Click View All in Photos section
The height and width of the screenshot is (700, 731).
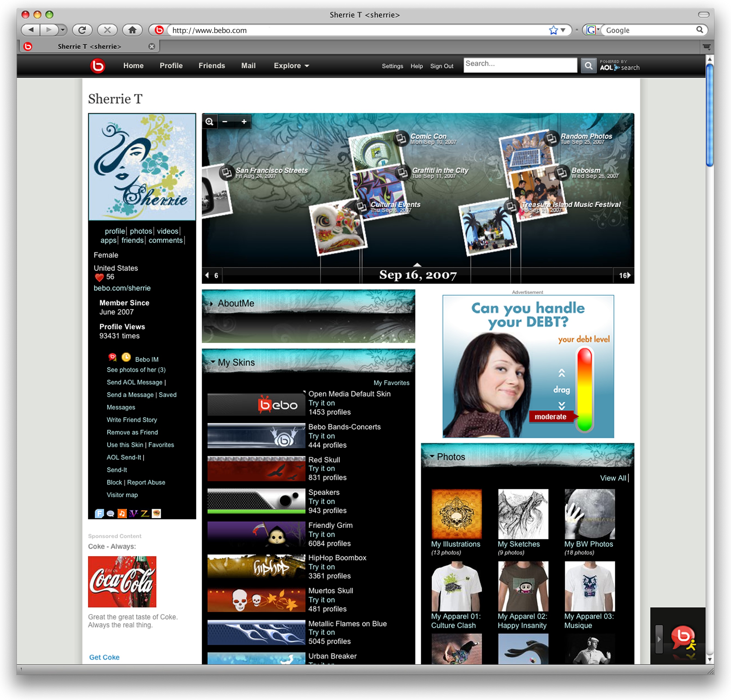(x=613, y=478)
